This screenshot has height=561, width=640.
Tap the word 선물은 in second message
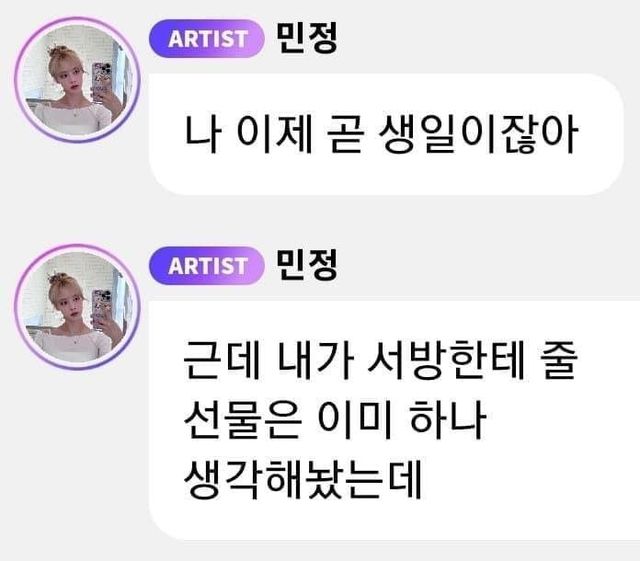243,419
